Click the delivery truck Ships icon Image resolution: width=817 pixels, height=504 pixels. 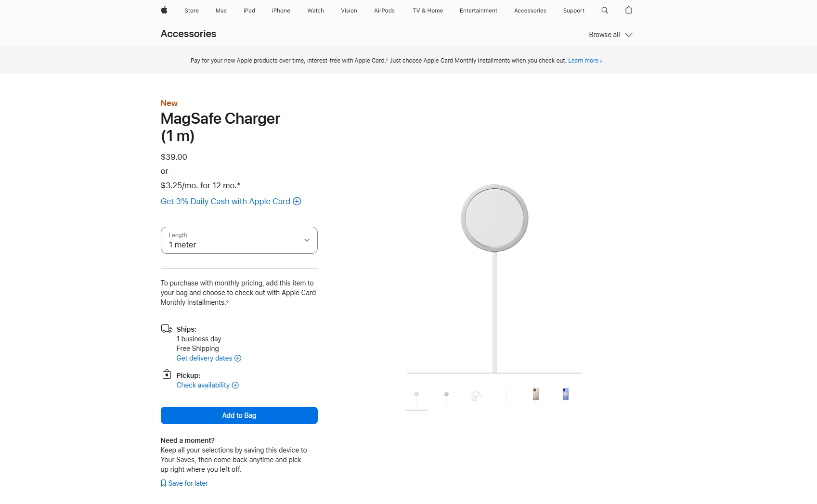pyautogui.click(x=167, y=329)
